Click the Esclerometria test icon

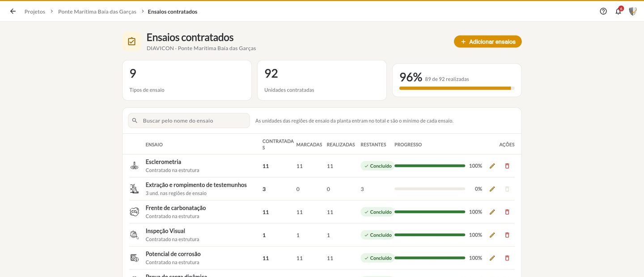[135, 166]
